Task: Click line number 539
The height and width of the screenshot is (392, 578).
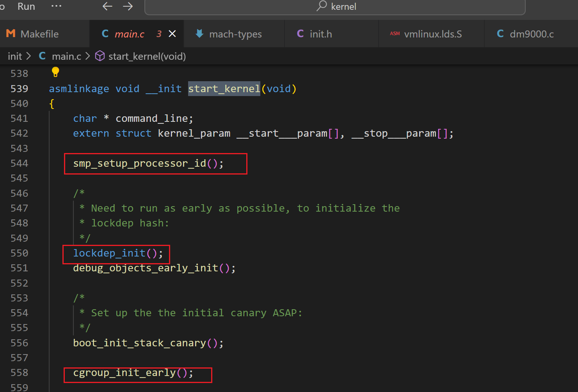Action: [20, 89]
